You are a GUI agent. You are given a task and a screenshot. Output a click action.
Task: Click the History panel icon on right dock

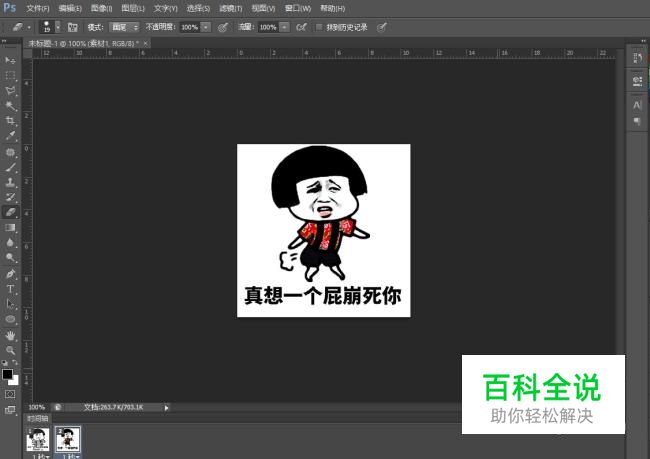(x=637, y=58)
